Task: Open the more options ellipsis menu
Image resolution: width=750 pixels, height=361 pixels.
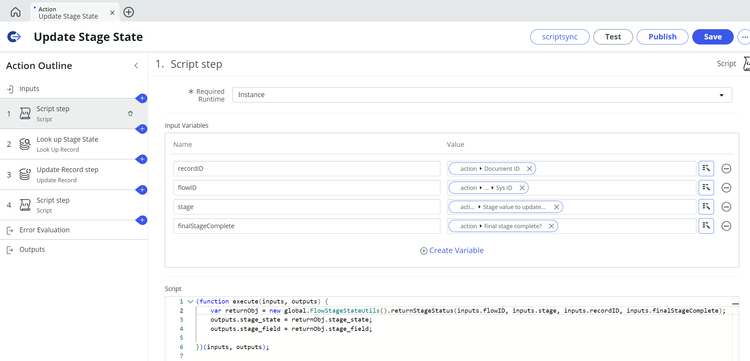Action: [x=744, y=37]
